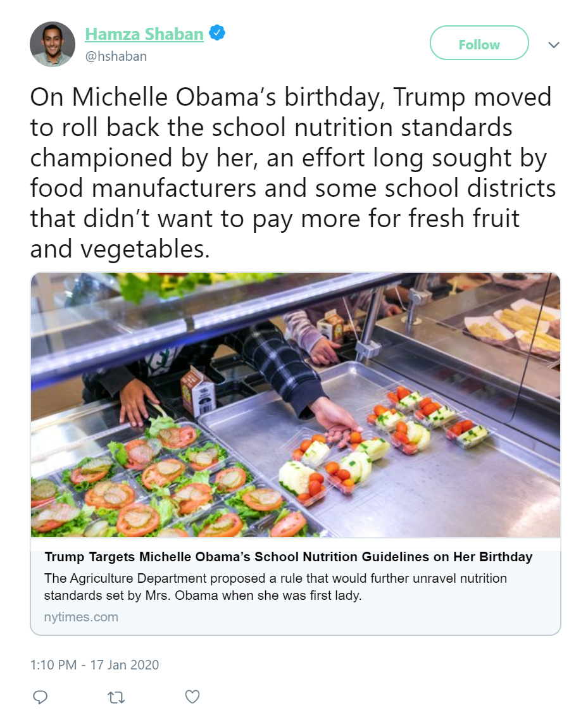
Task: Click the @hshaban handle
Action: pos(116,56)
